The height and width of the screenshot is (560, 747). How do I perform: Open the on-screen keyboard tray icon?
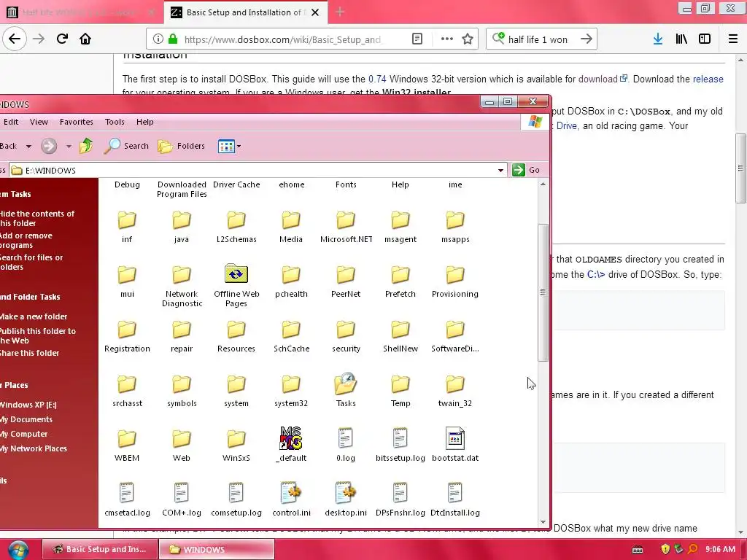(637, 550)
